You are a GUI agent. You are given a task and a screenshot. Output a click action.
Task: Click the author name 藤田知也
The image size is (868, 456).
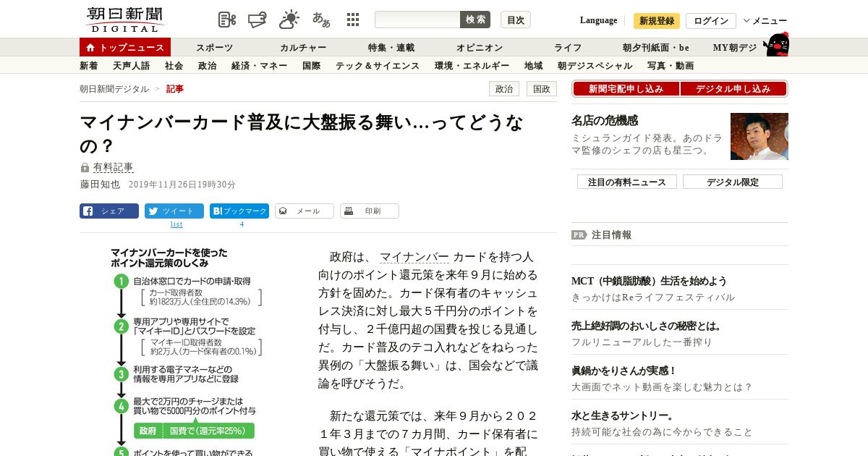[x=100, y=185]
